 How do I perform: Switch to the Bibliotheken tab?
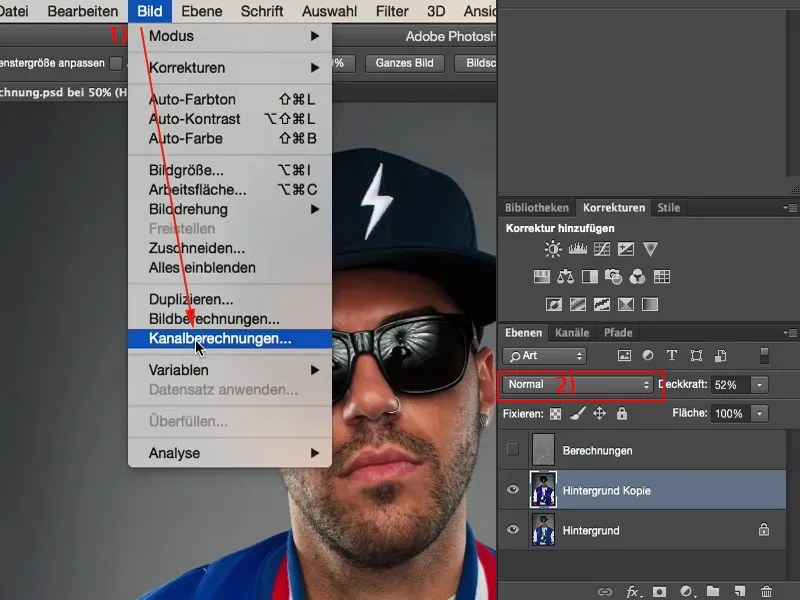[537, 208]
